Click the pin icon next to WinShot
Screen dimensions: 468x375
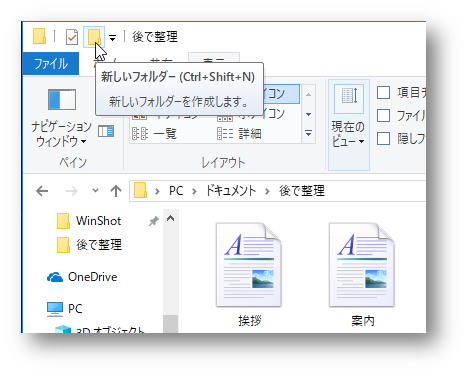tap(153, 221)
